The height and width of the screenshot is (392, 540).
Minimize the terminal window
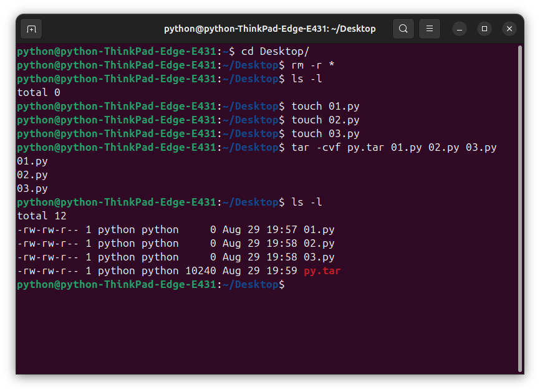point(460,29)
